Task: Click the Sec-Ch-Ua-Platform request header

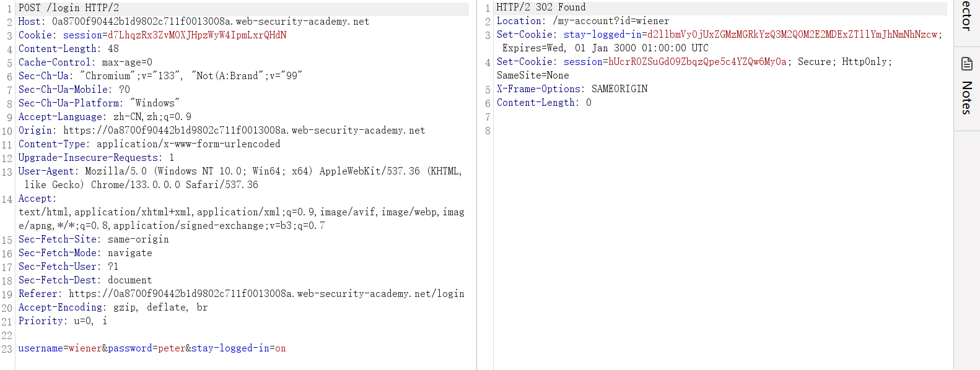Action: coord(69,103)
